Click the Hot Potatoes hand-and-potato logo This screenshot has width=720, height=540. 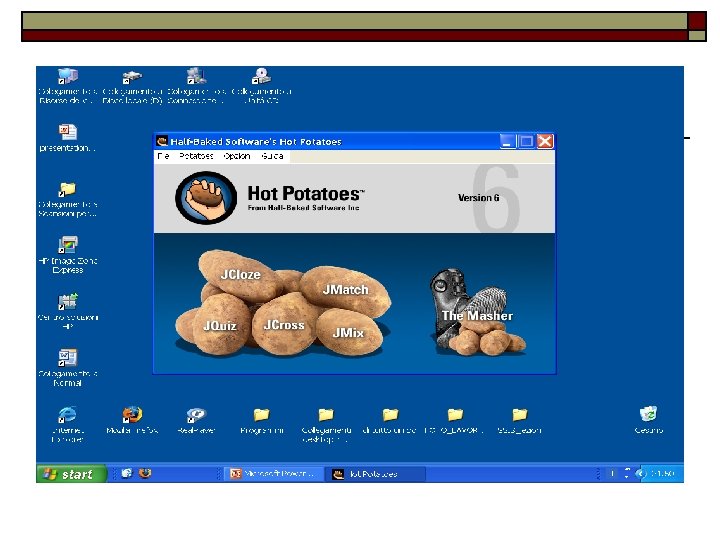pos(206,198)
